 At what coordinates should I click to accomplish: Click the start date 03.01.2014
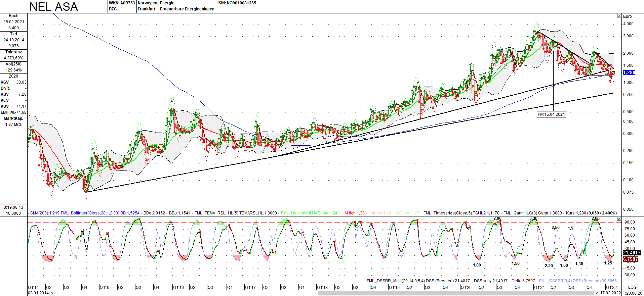(38, 293)
